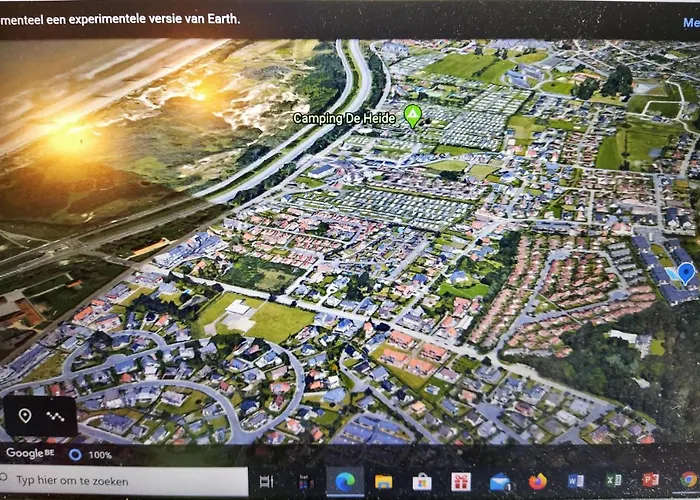Select the draw line or shape tool

(55, 416)
